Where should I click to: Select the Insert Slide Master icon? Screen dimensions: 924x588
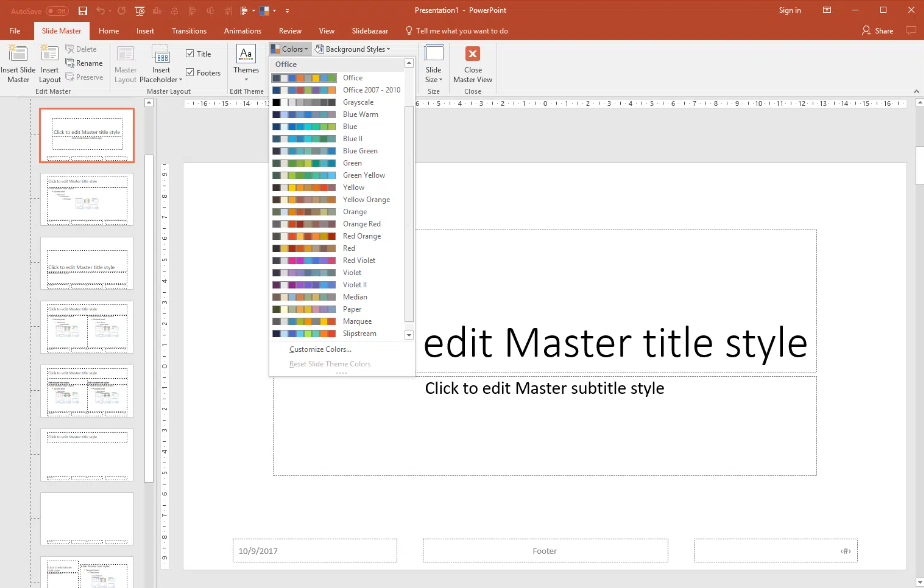(x=17, y=63)
